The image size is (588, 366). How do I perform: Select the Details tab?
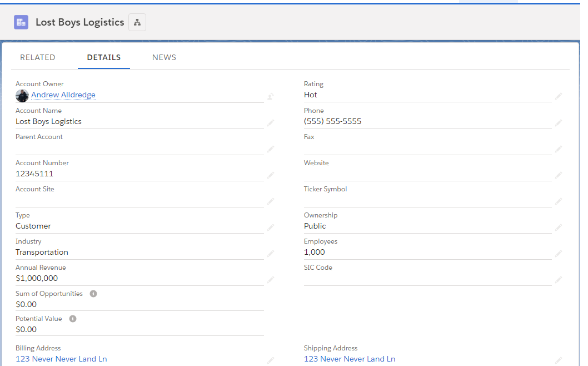click(x=103, y=57)
